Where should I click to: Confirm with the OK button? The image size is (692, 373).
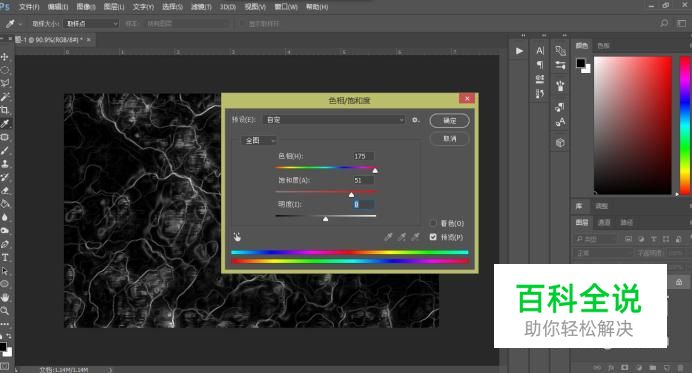tap(449, 121)
